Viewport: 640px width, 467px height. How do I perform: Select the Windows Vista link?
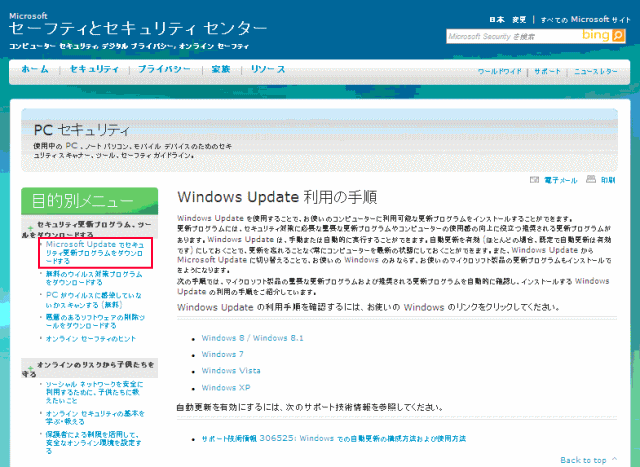pos(231,371)
